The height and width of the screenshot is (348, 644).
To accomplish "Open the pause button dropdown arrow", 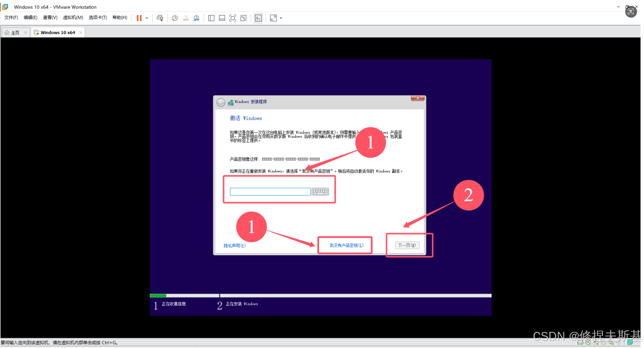I will point(147,18).
